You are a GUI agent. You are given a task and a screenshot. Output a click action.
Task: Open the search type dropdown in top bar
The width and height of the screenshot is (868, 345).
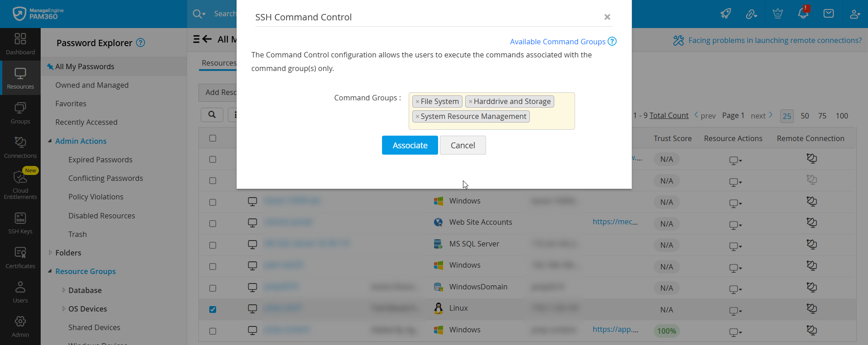(x=199, y=14)
